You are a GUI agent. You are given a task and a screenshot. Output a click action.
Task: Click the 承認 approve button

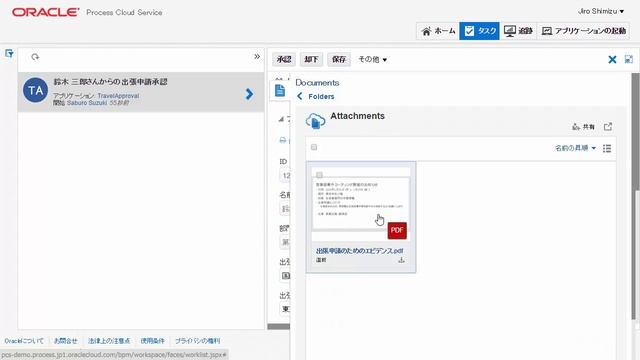[284, 60]
